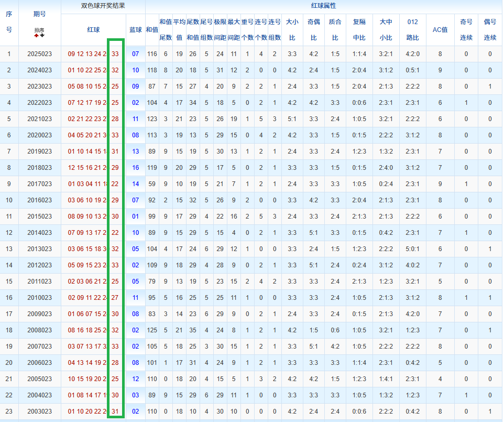
Task: Click the 序号 column header
Action: click(x=9, y=22)
